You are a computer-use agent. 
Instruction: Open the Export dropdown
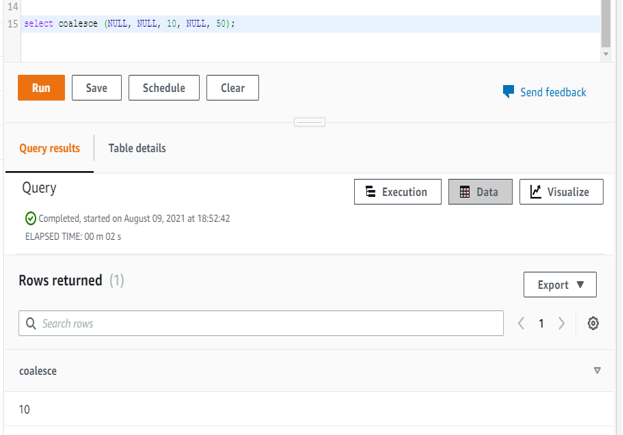coord(560,285)
